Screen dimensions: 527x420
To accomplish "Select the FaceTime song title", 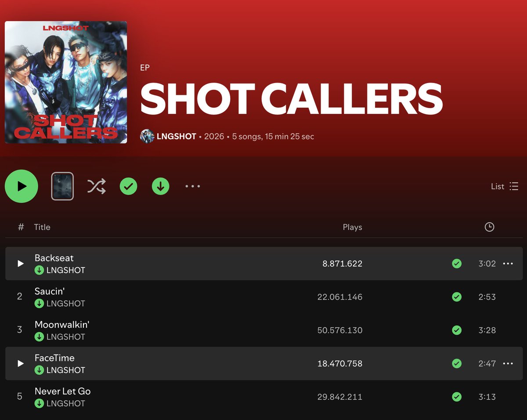I will 54,358.
